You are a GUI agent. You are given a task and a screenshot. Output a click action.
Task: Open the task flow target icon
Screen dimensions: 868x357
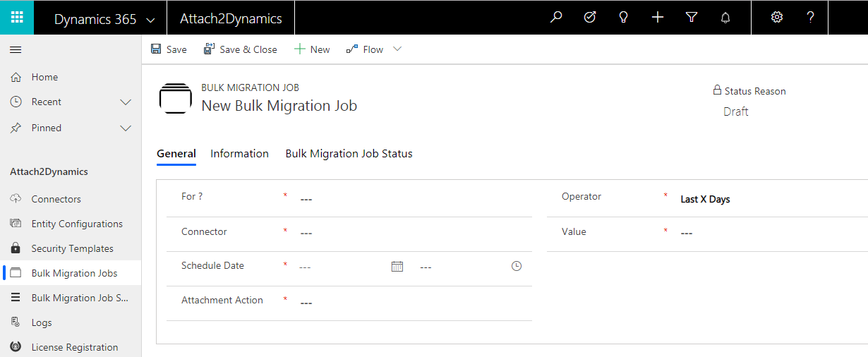click(590, 18)
